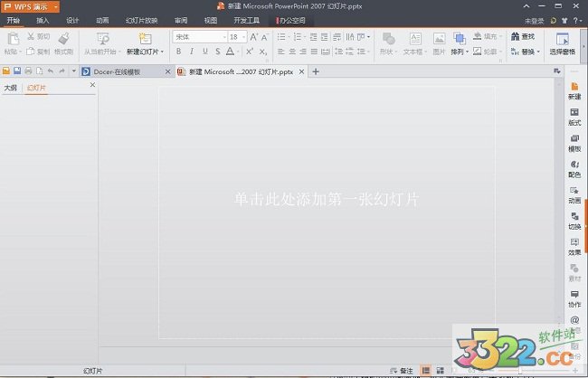Open 版式 (Layout) in the right sidebar

pos(574,116)
